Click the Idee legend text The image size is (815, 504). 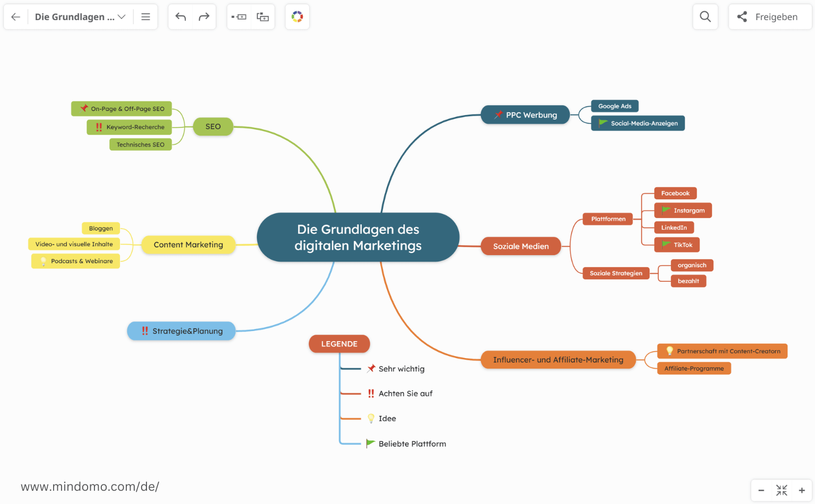387,419
